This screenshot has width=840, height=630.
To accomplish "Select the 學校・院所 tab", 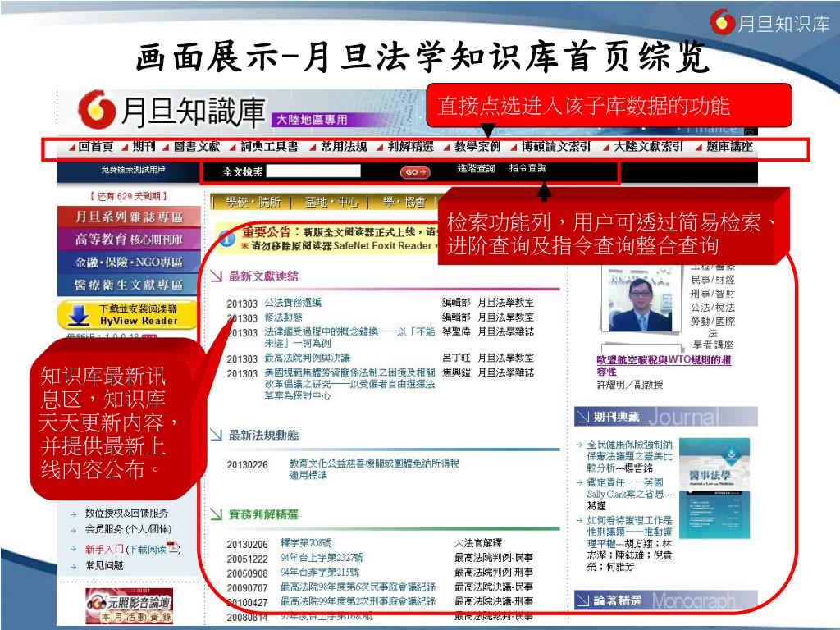I will pos(253,202).
